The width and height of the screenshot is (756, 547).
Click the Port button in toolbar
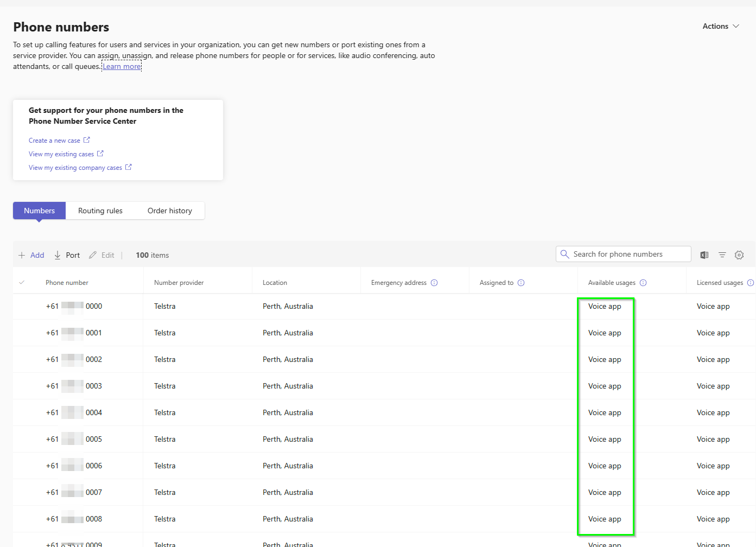click(x=67, y=255)
